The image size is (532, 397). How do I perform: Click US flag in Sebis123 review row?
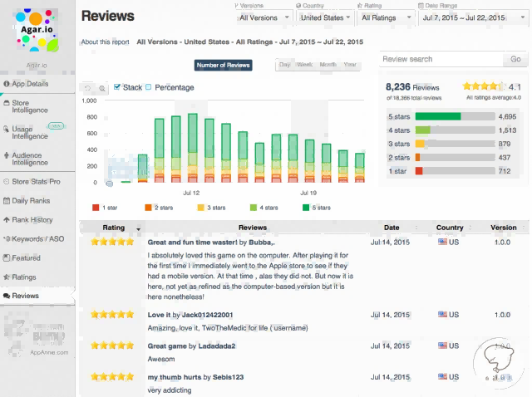(x=442, y=377)
